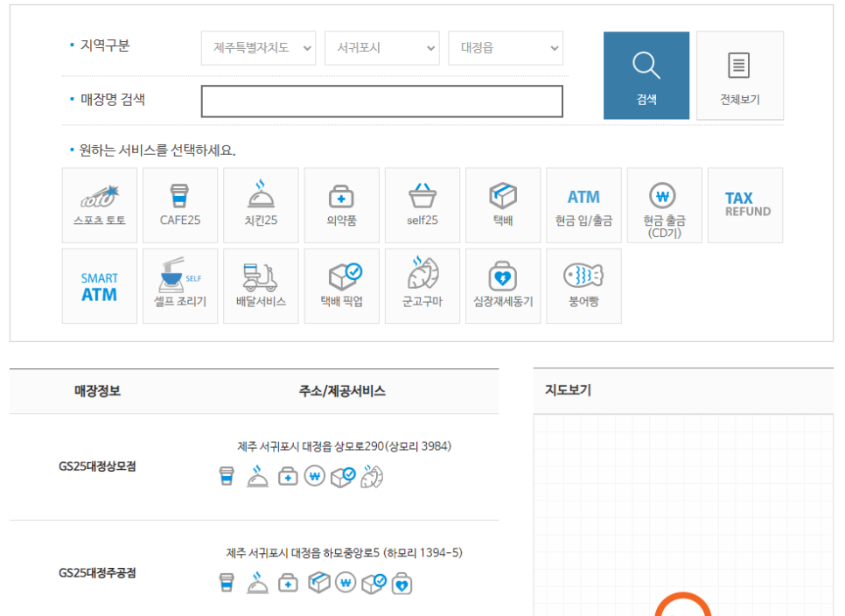Click the medicine kit icon for GS25대정주공점
This screenshot has height=616, width=845.
288,583
